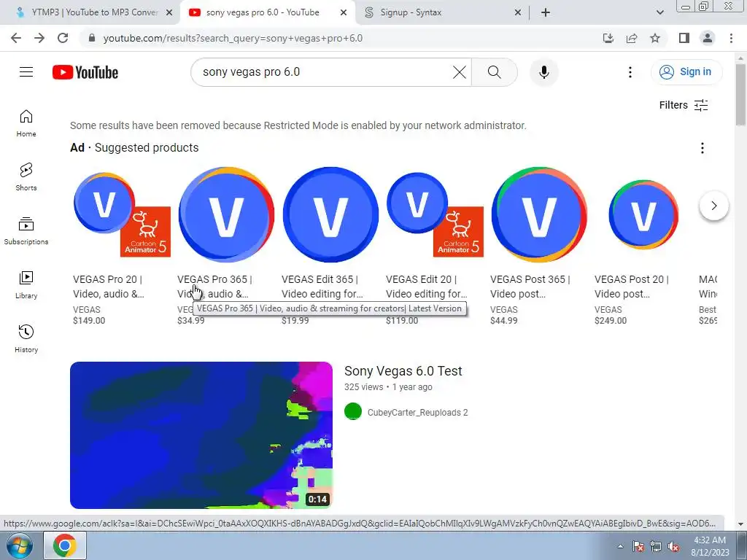
Task: Open History in the sidebar
Action: tap(26, 338)
